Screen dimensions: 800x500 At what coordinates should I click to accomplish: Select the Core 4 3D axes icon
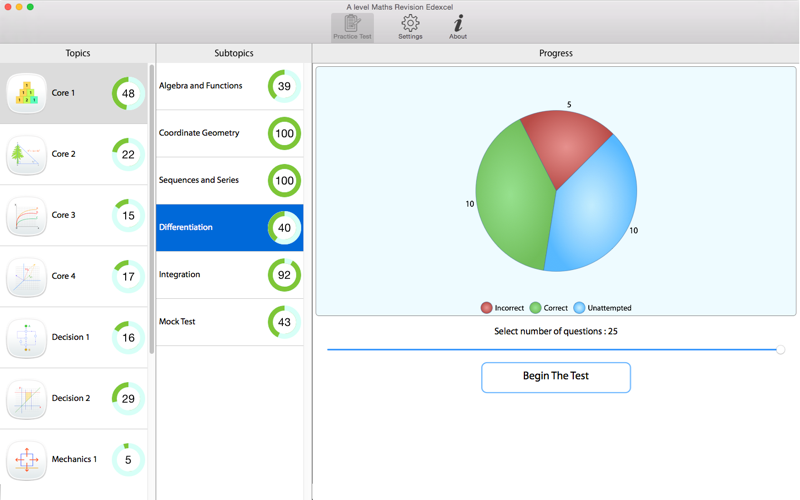click(27, 277)
